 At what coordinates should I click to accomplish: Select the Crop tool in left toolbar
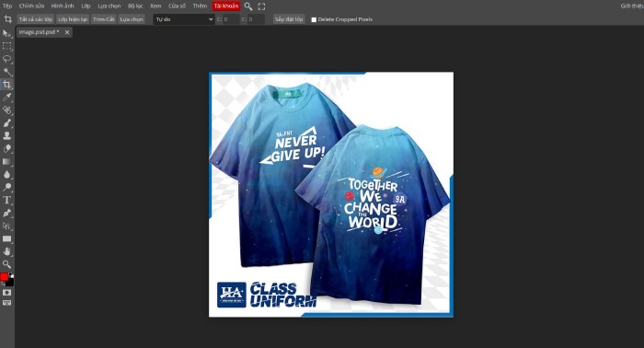7,85
